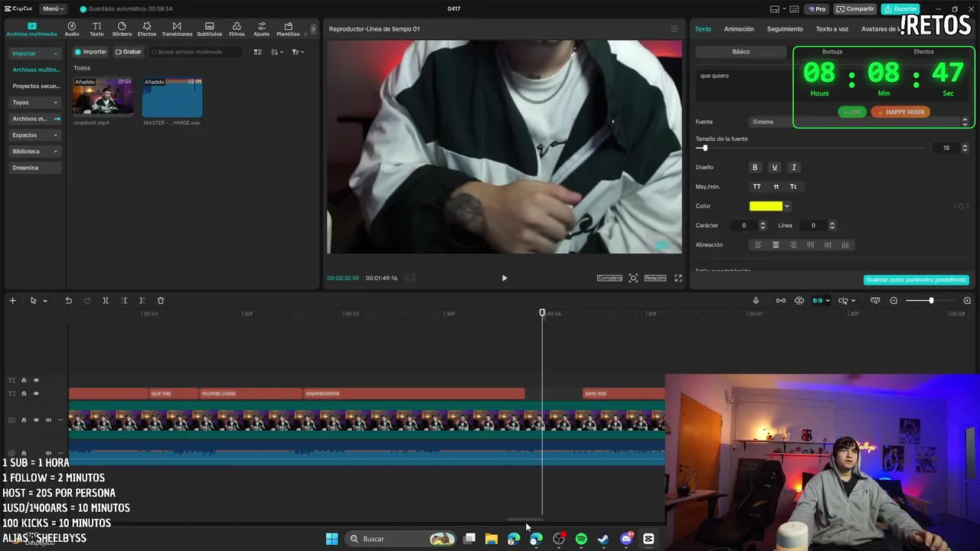Image resolution: width=980 pixels, height=551 pixels.
Task: Open the Menú dropdown
Action: [x=53, y=9]
